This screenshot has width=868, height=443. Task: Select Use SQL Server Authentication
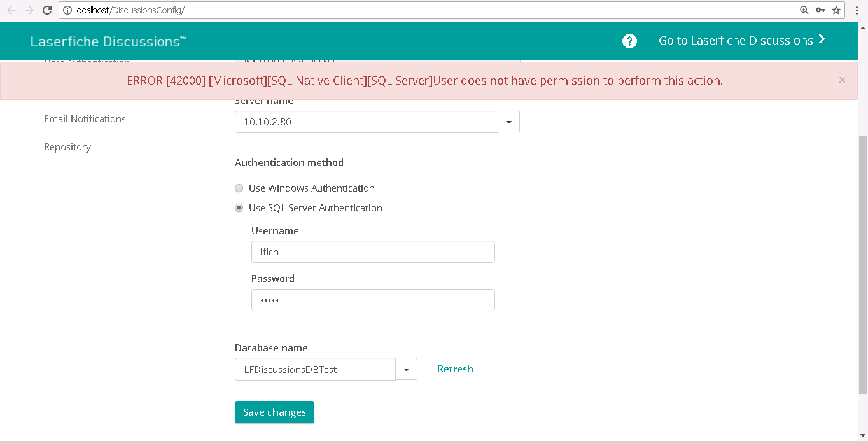point(239,208)
